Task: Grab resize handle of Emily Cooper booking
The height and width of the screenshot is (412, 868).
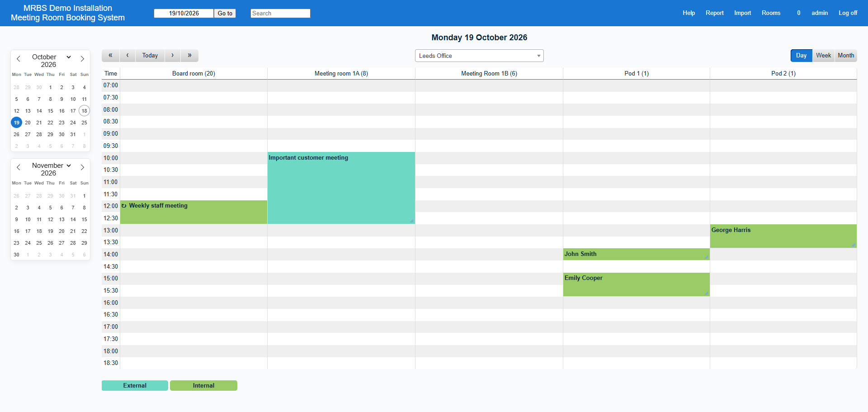Action: pos(707,294)
